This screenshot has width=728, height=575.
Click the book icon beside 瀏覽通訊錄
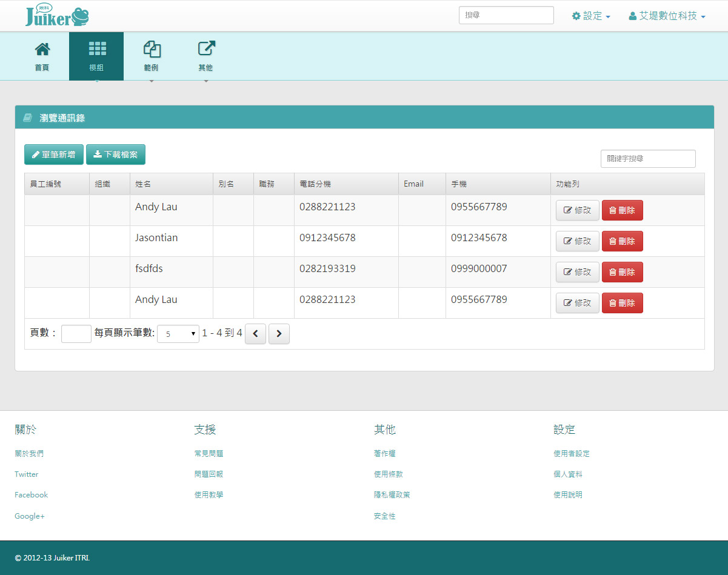pyautogui.click(x=27, y=118)
